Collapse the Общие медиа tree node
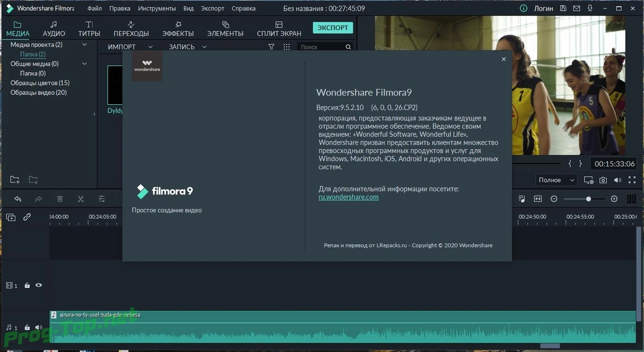Image resolution: width=644 pixels, height=352 pixels. 84,64
